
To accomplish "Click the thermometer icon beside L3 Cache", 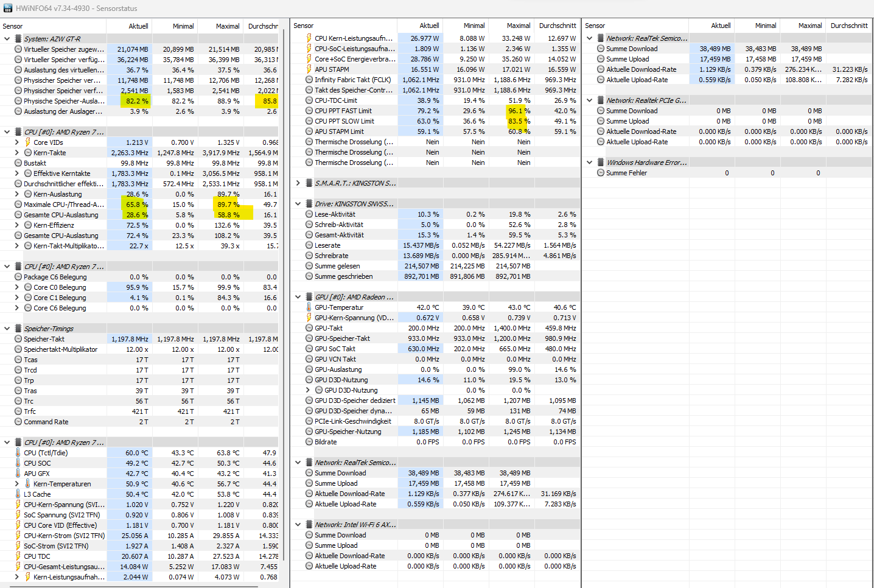I will [18, 494].
